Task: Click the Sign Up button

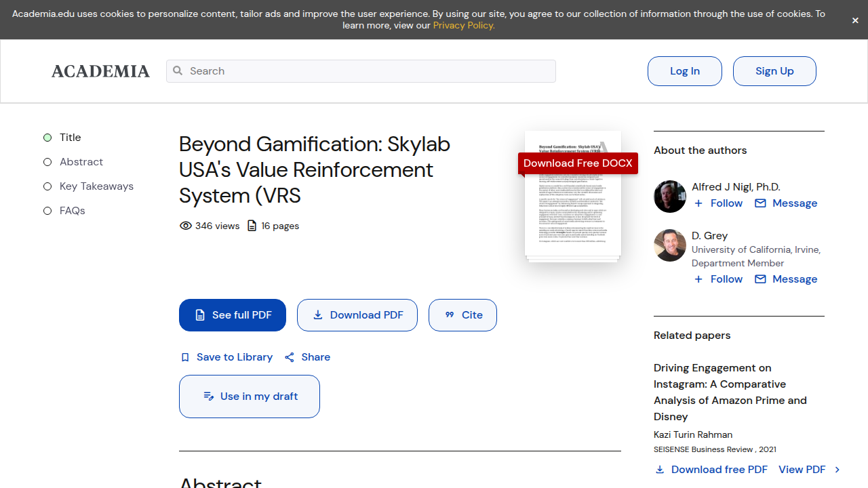Action: pyautogui.click(x=774, y=71)
